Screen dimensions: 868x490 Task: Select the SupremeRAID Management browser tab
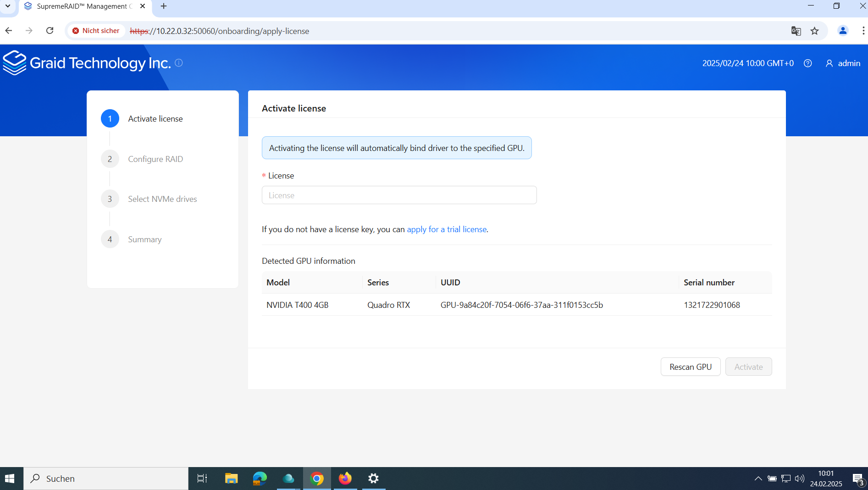(85, 6)
